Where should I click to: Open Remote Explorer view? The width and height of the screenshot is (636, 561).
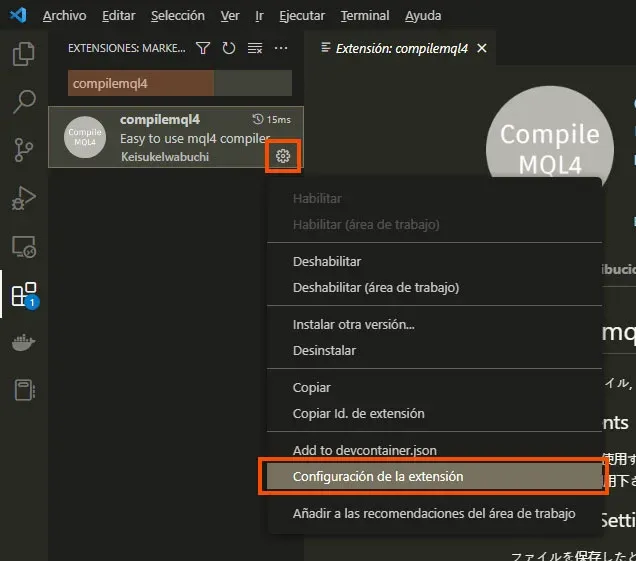point(24,247)
